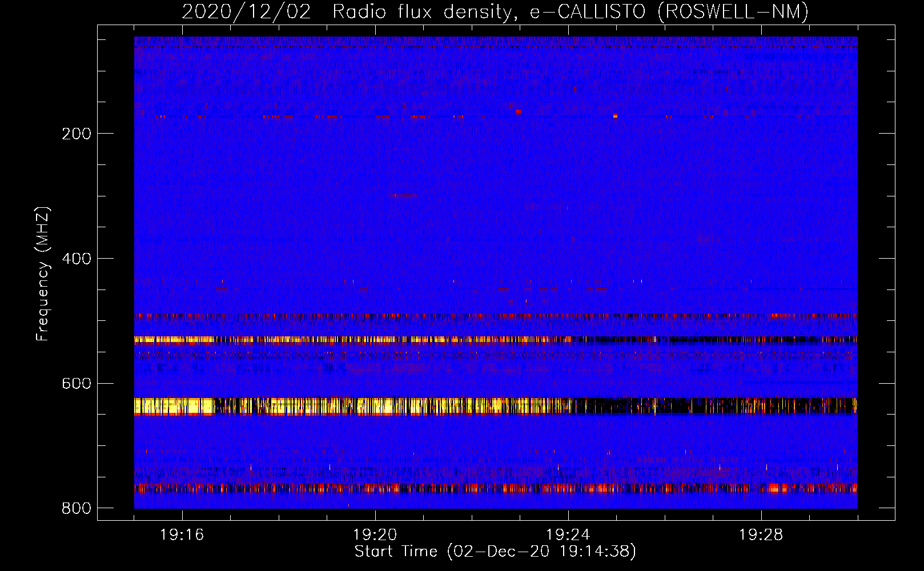Click the 600 frequency tick label
924x571 pixels.
(x=77, y=383)
